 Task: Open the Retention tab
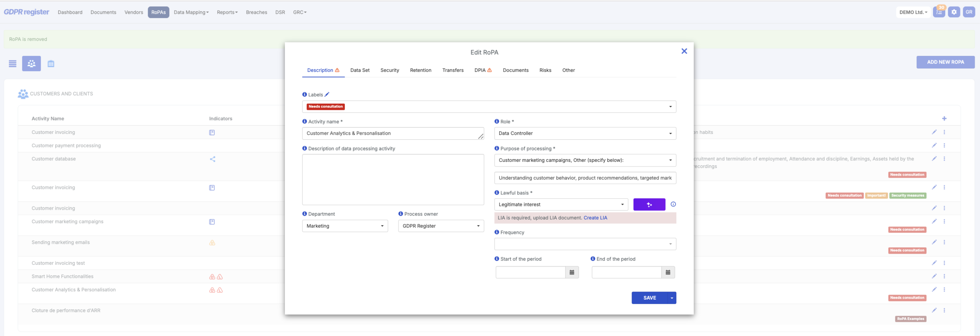420,70
